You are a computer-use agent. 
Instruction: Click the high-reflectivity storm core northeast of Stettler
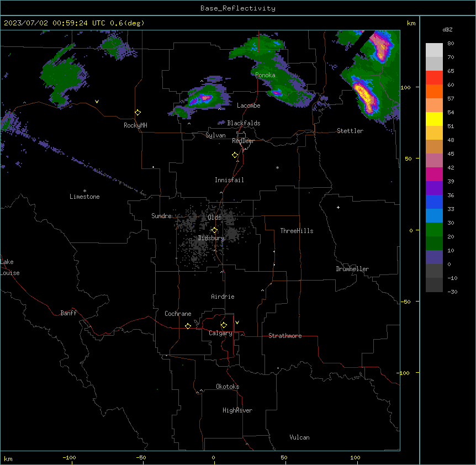[366, 98]
